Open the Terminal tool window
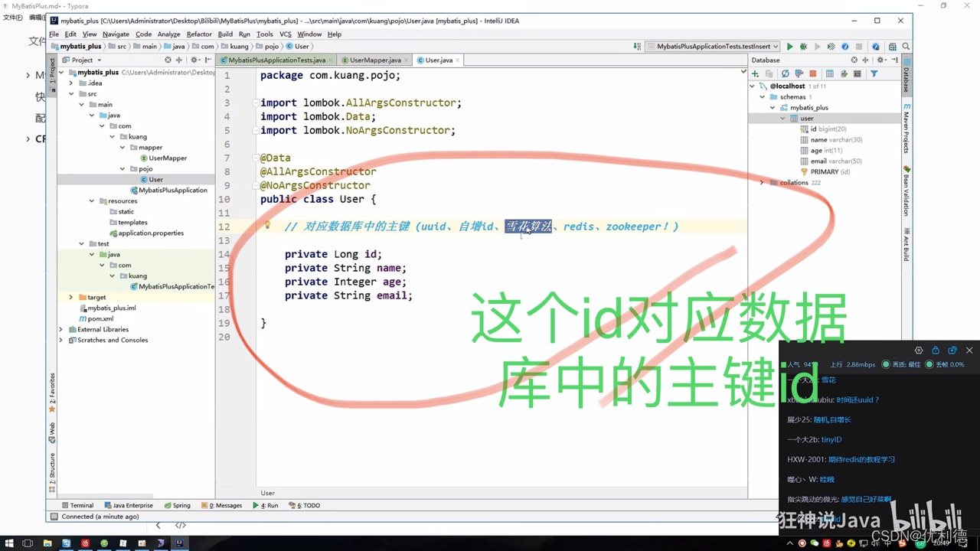Screen dimensions: 980x551 (x=77, y=505)
